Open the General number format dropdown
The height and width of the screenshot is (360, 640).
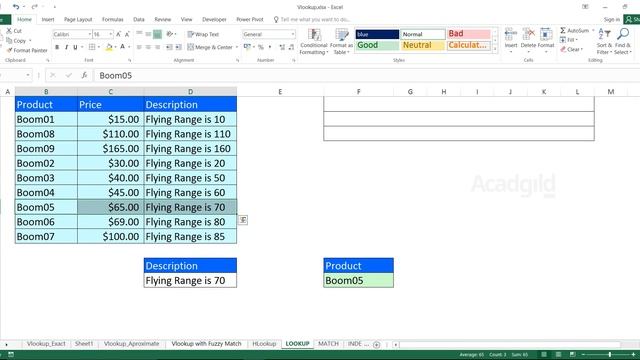coord(293,34)
